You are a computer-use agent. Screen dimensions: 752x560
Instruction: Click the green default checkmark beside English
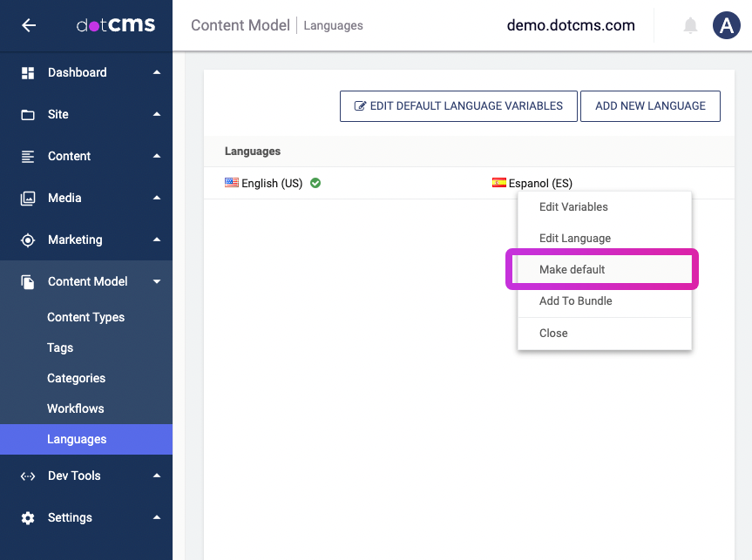315,183
